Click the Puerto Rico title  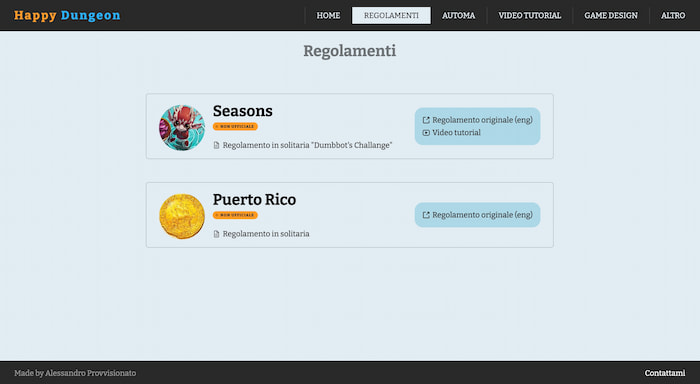point(254,199)
